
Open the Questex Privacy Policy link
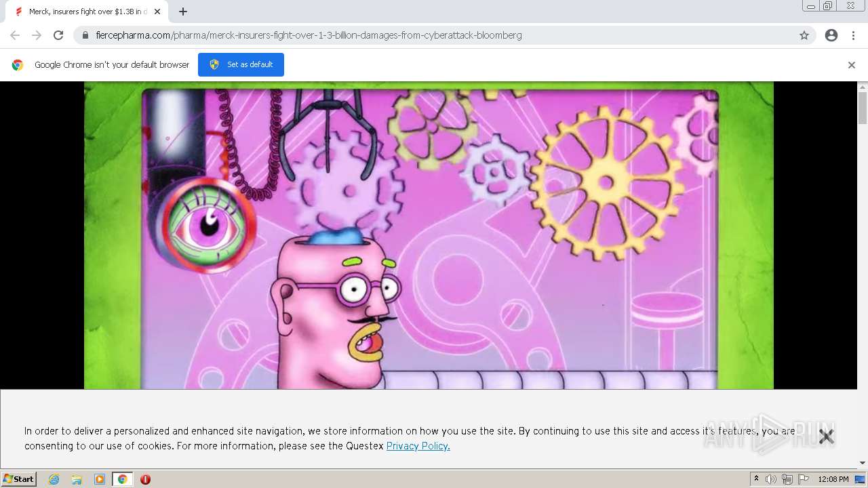[418, 446]
